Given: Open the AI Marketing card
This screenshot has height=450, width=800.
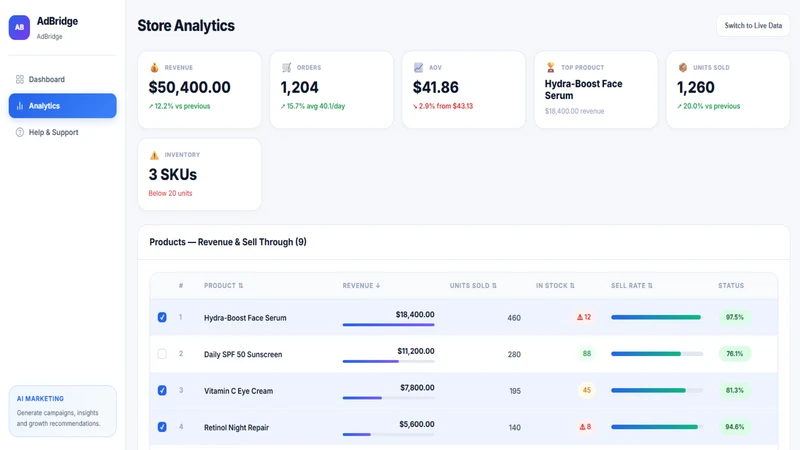Looking at the screenshot, I should tap(62, 411).
